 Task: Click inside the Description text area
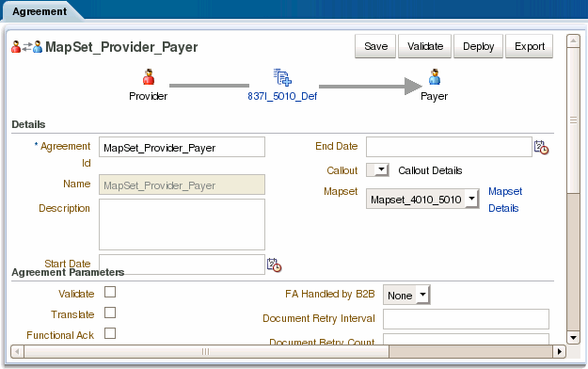pyautogui.click(x=182, y=224)
